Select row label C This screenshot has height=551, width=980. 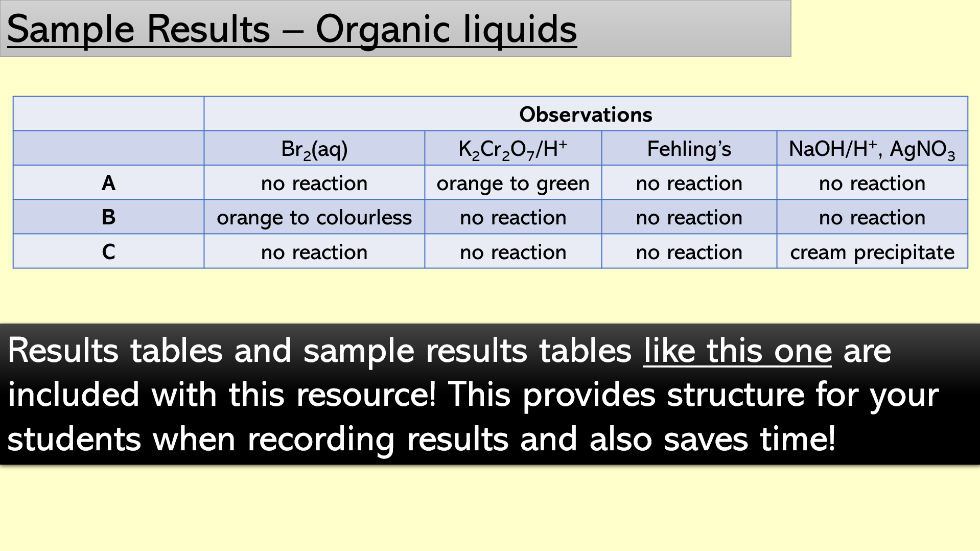tap(108, 251)
